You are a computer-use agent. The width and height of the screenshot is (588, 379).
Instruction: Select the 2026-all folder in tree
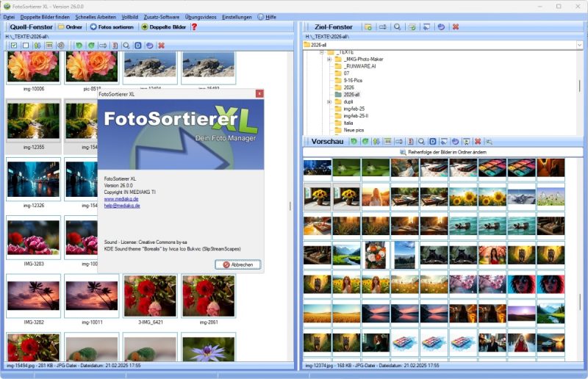click(x=352, y=95)
